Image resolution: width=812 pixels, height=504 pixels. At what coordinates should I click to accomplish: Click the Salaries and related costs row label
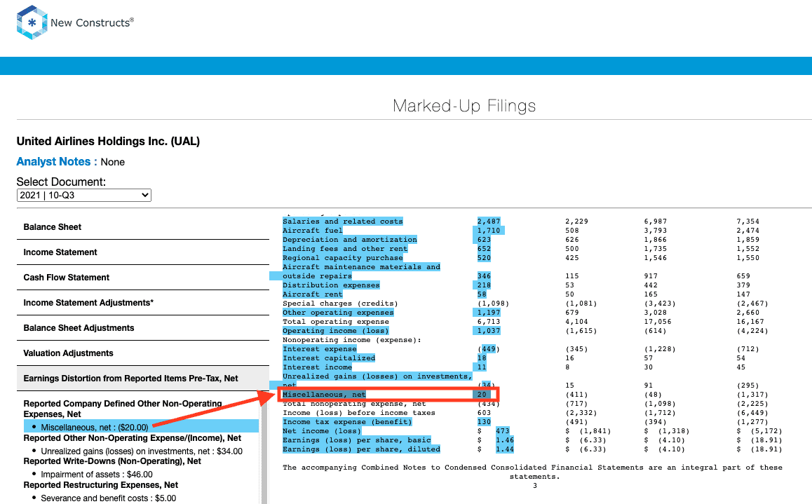click(343, 222)
